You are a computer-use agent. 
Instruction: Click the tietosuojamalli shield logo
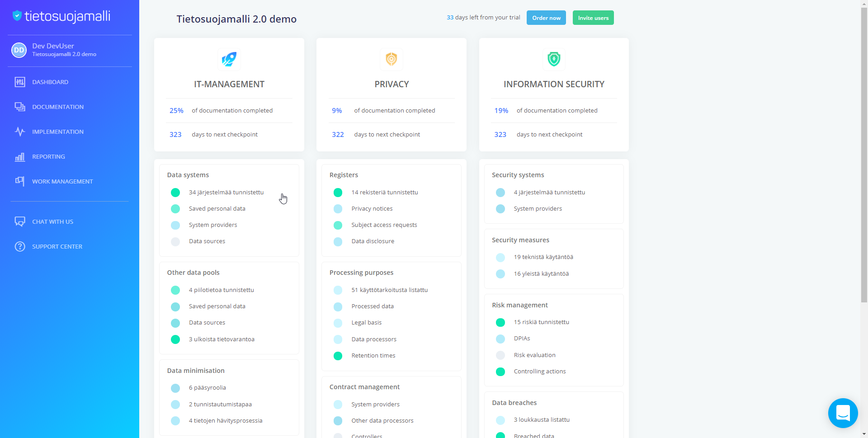17,16
